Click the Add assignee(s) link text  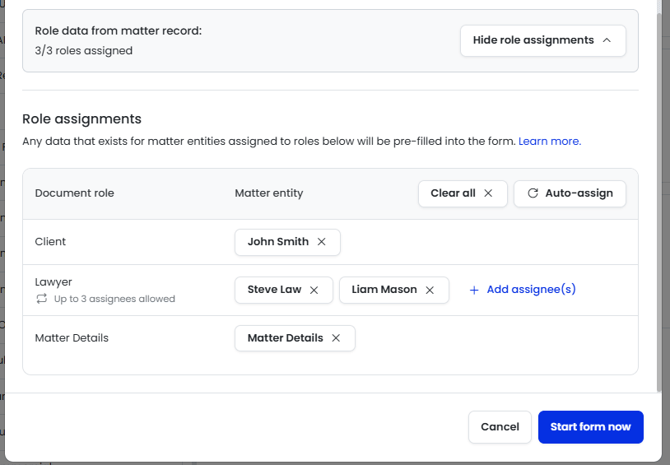[x=531, y=290]
